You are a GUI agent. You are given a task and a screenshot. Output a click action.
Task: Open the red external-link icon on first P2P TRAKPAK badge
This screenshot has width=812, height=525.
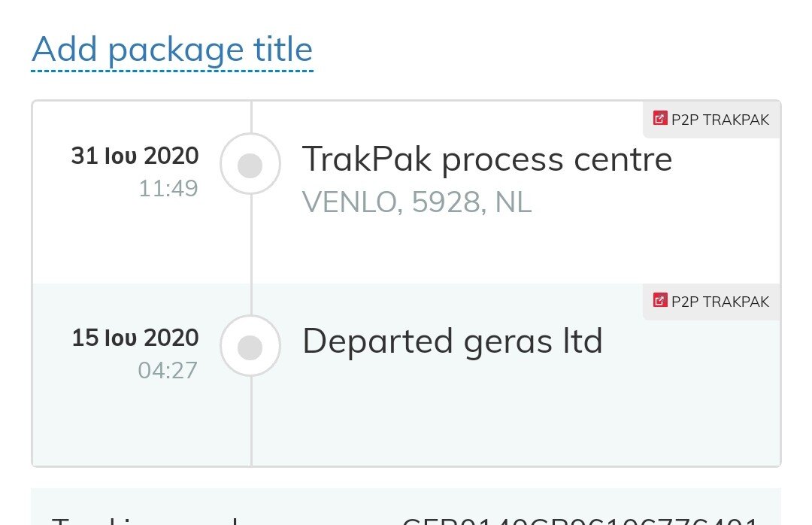point(660,119)
